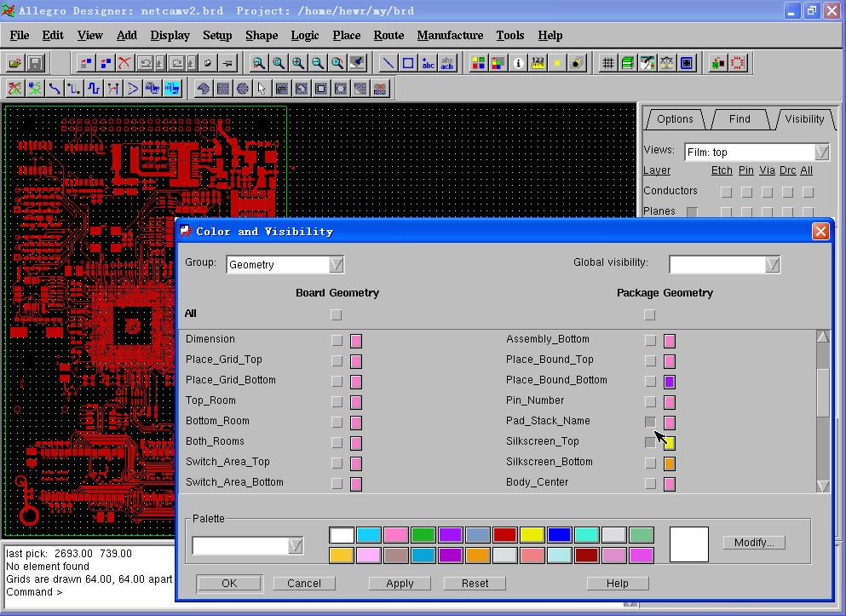Click the Open file folder icon
Image resolution: width=846 pixels, height=616 pixels.
[x=14, y=63]
